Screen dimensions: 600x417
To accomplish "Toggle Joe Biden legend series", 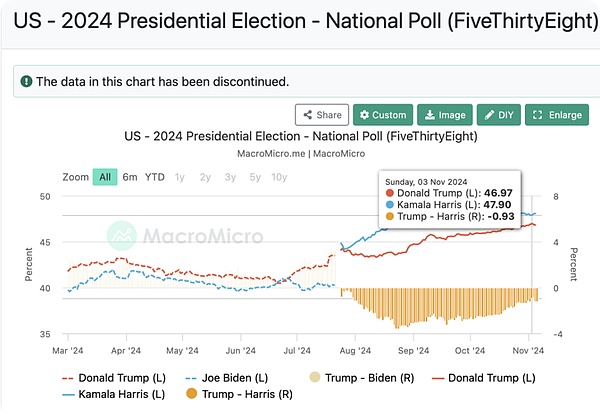I will point(225,377).
